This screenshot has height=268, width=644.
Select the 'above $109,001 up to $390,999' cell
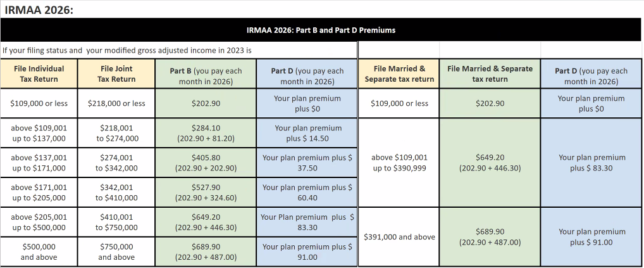[399, 163]
